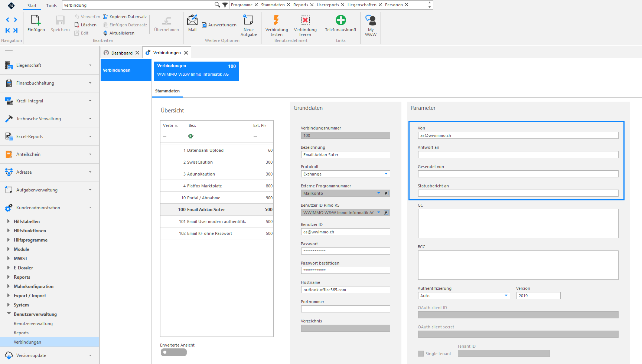642x364 pixels.
Task: Click the Antwort an input field
Action: coord(518,155)
